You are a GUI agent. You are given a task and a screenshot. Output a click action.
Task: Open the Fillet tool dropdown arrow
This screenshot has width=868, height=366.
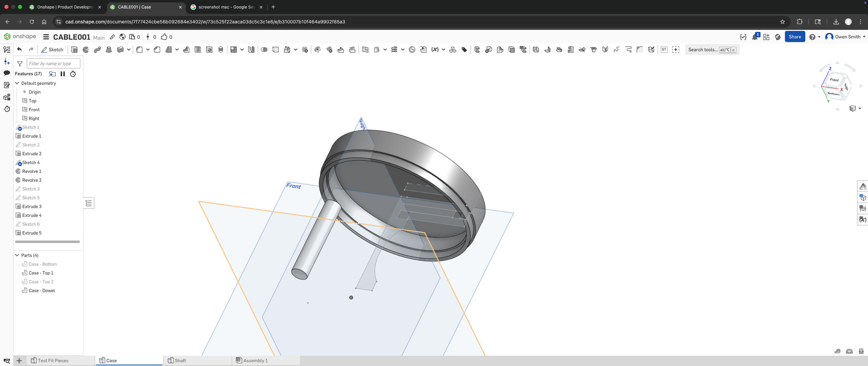[148, 50]
